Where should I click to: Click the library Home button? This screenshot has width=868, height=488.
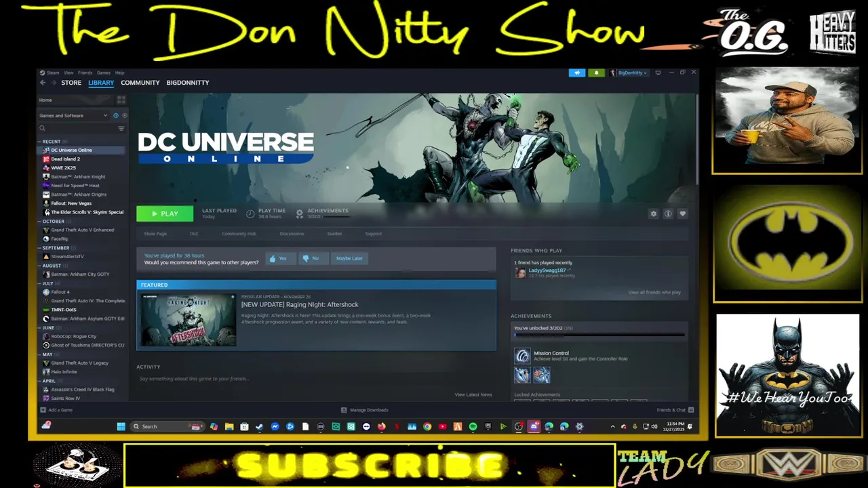point(45,100)
